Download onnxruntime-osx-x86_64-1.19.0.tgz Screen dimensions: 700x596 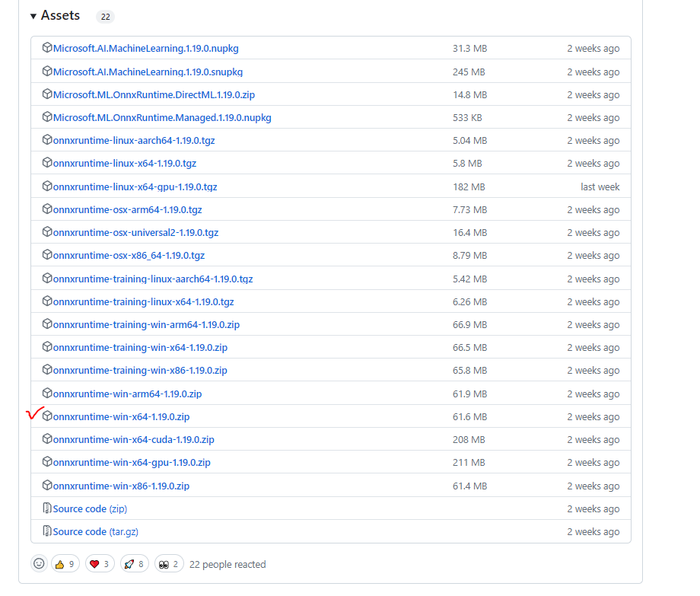point(129,255)
